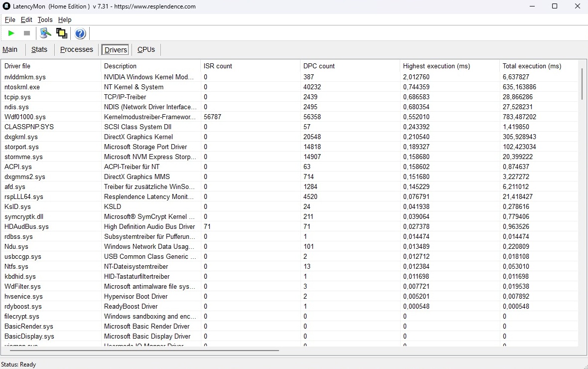Switch to the Stats tab
The height and width of the screenshot is (369, 588).
click(x=39, y=49)
